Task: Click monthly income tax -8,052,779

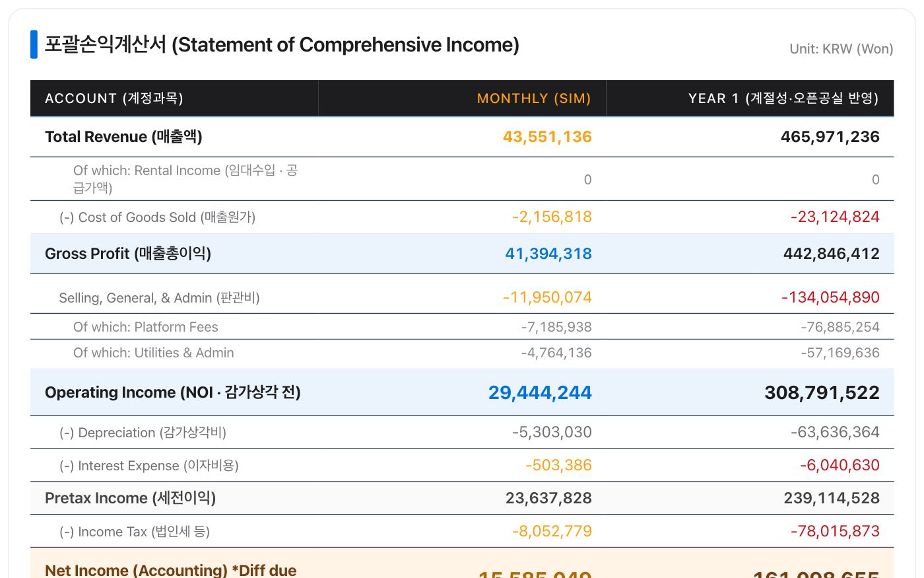Action: [552, 531]
